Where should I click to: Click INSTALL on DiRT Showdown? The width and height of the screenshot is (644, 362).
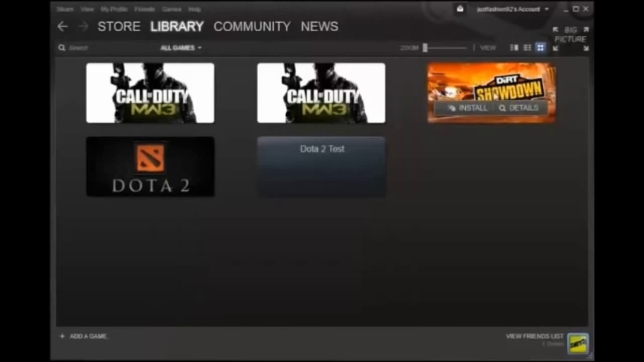tap(467, 108)
